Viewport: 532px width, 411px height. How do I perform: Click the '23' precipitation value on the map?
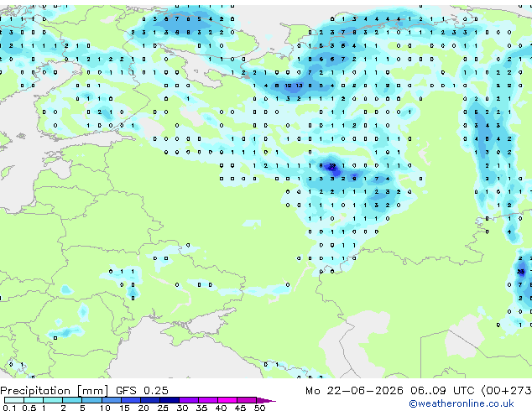(x=520, y=272)
